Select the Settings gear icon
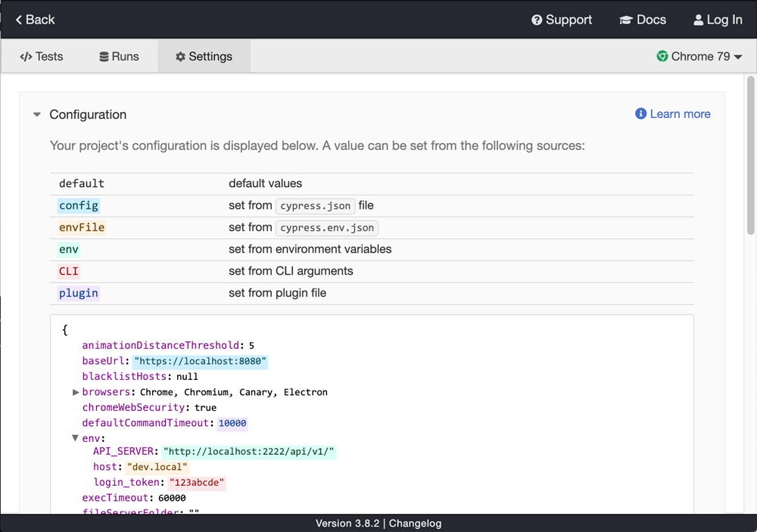The width and height of the screenshot is (757, 532). click(x=179, y=56)
